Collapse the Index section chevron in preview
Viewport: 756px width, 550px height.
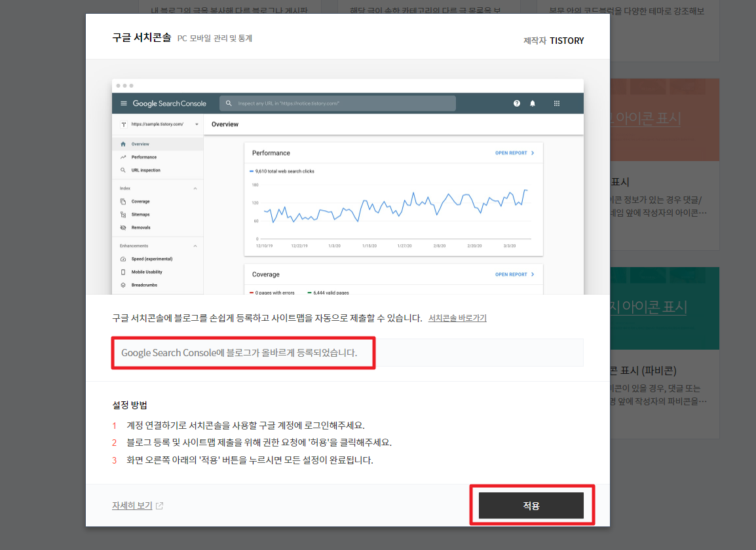[195, 189]
